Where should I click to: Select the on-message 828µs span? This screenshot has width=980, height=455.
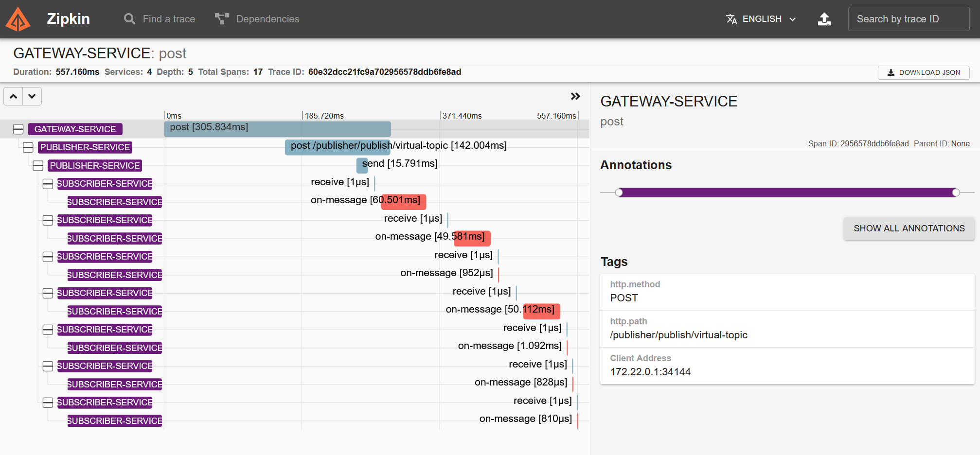[x=573, y=384]
